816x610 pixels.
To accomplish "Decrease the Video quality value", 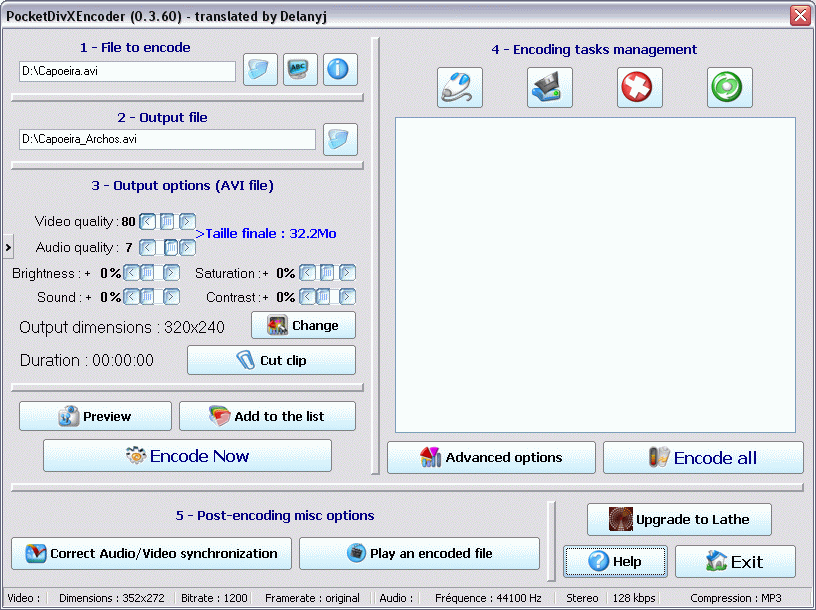I will pos(147,222).
